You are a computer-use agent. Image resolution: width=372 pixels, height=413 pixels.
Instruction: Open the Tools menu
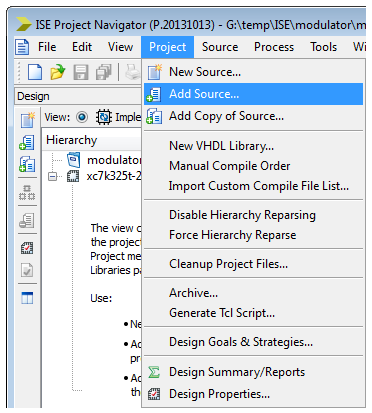click(324, 47)
